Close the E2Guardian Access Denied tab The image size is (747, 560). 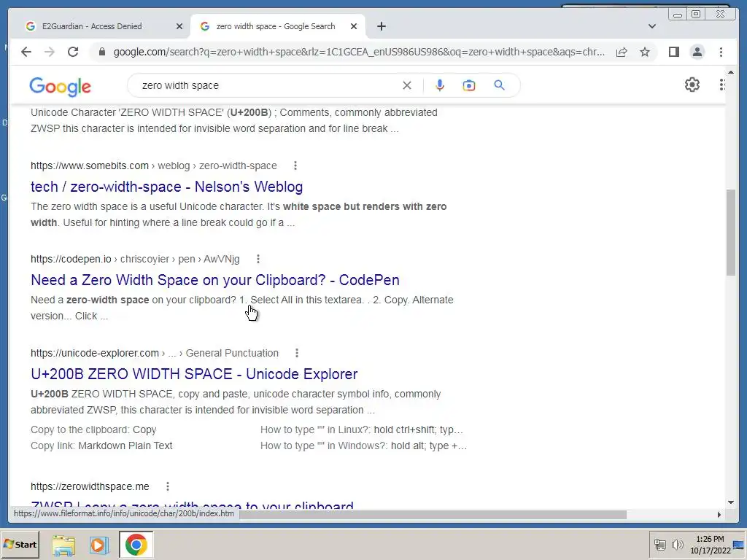[179, 27]
